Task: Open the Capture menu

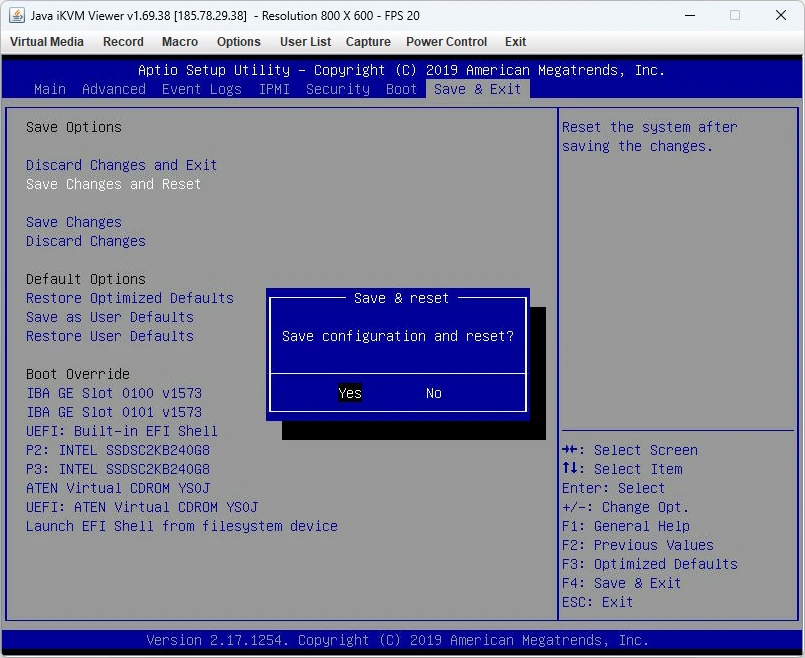Action: 368,42
